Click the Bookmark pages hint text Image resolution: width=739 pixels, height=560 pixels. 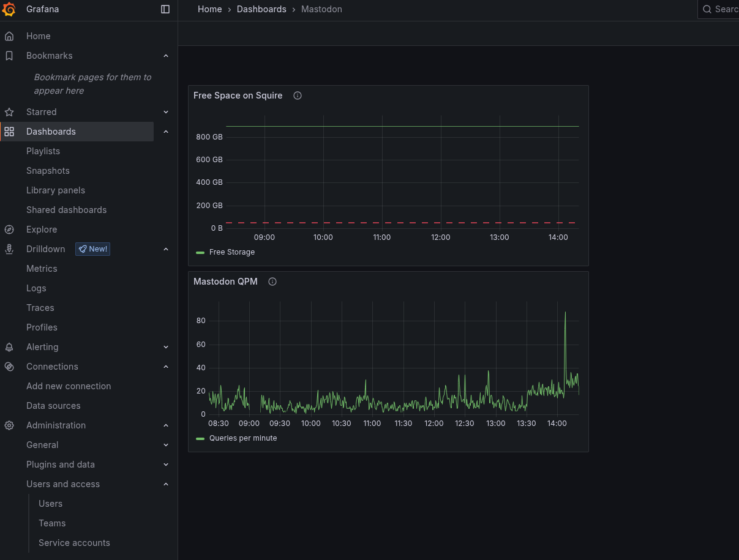tap(92, 84)
